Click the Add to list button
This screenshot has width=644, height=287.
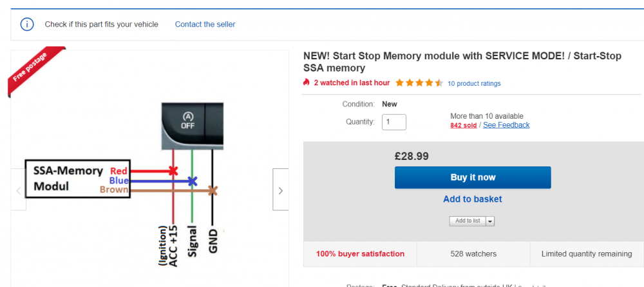[468, 221]
